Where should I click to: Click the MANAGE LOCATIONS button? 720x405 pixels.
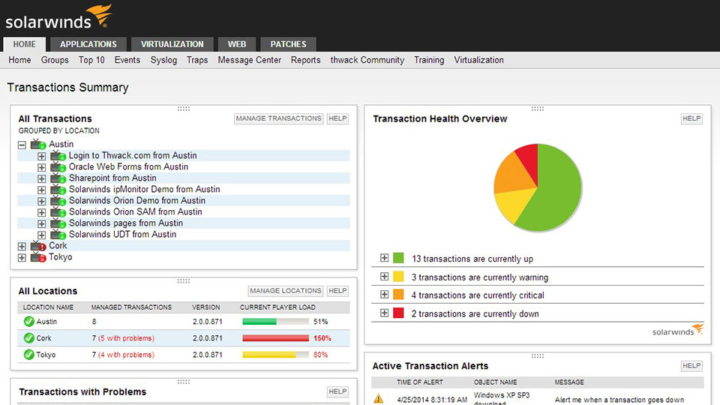(286, 291)
